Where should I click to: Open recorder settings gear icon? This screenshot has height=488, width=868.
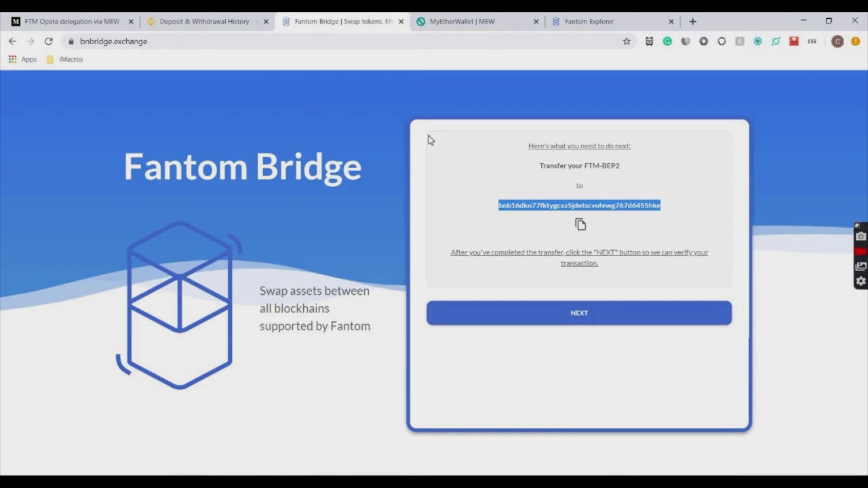(x=861, y=281)
